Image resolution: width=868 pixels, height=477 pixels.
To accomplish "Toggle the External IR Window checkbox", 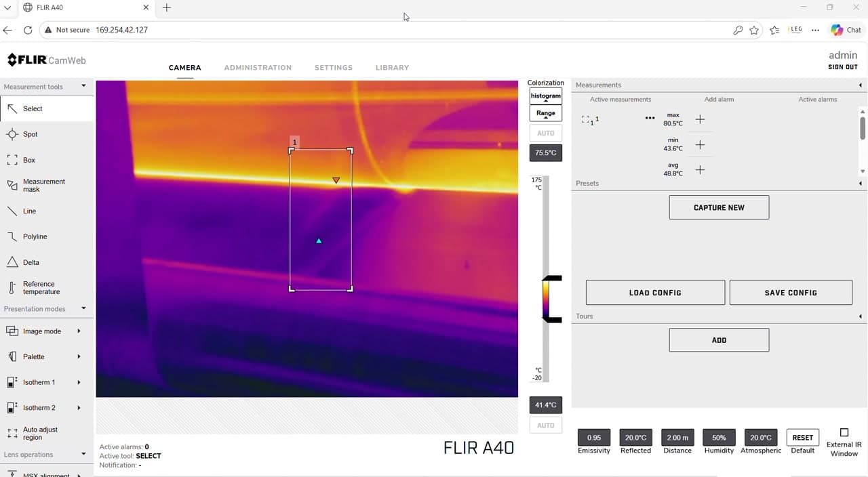I will (x=844, y=432).
